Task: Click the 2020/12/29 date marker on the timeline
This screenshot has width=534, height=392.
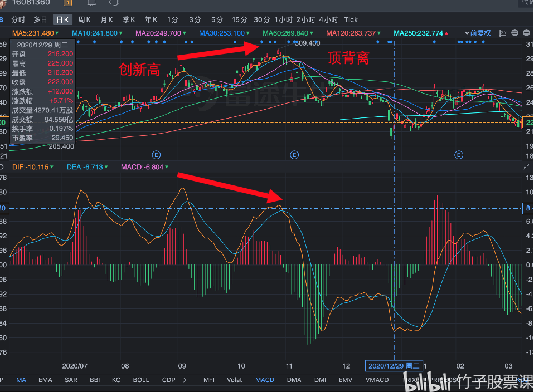Action: tap(394, 366)
